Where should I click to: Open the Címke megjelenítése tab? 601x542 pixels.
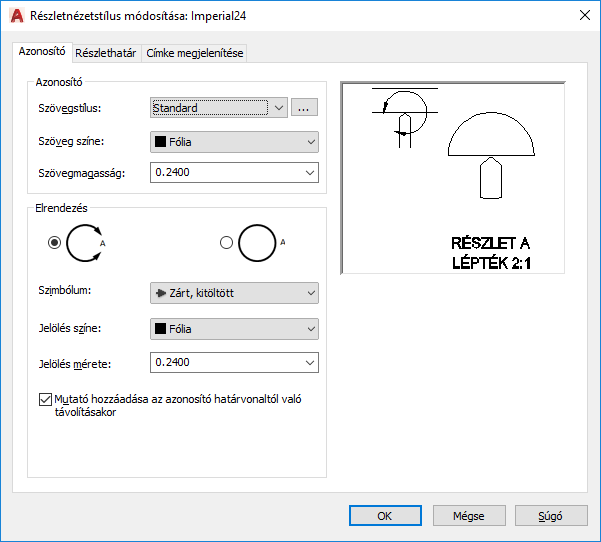[x=195, y=53]
